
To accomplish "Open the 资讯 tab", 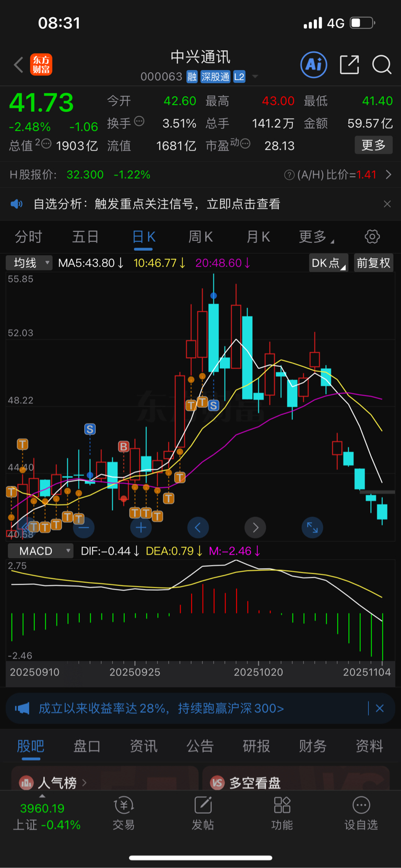I will click(144, 746).
